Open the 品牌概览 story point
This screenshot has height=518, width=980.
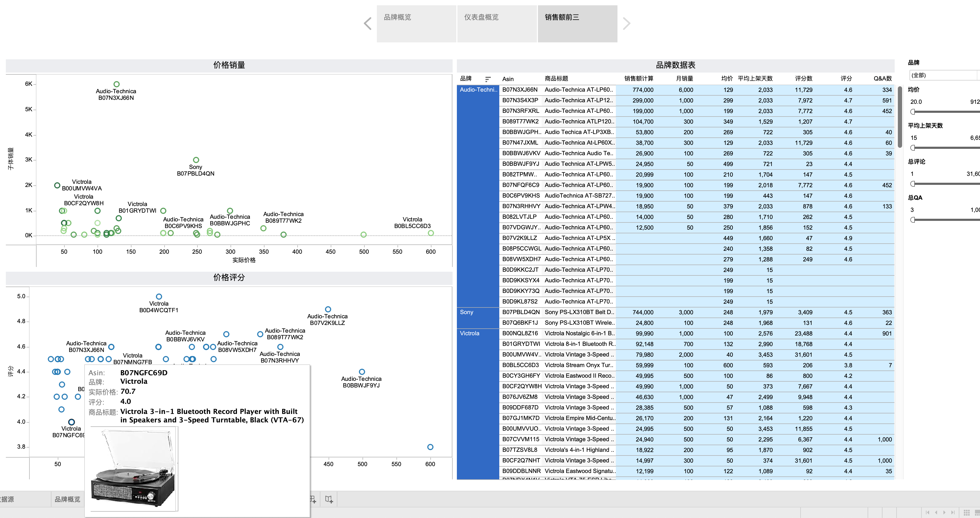(x=416, y=24)
